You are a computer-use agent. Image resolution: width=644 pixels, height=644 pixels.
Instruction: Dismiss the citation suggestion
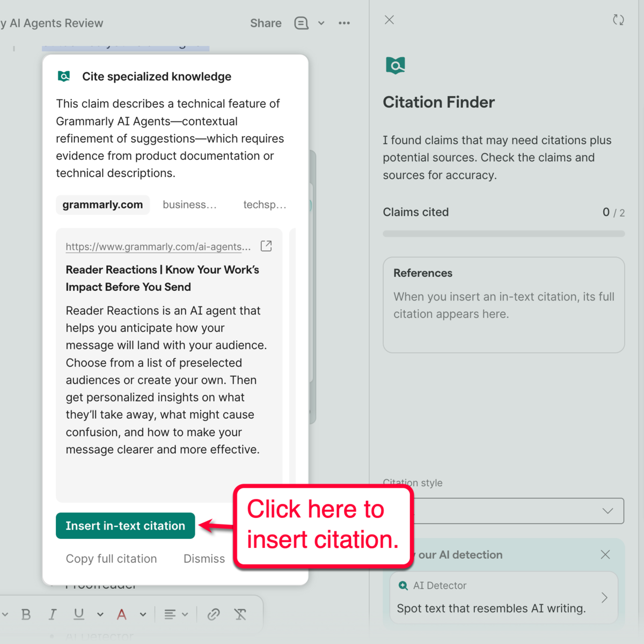[x=204, y=559]
